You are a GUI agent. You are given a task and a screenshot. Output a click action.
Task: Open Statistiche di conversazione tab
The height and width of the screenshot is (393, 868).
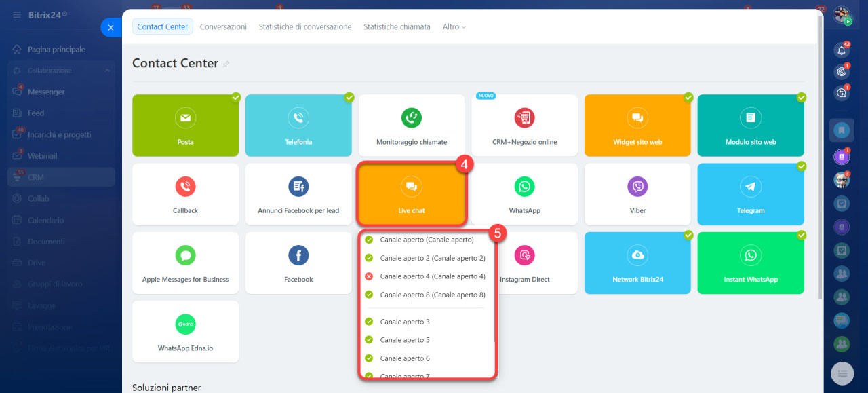(305, 26)
